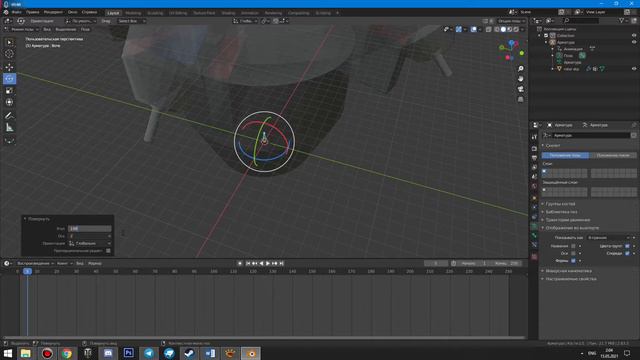Image resolution: width=640 pixels, height=360 pixels.
Task: Disable the Цвета групп checkbox
Action: click(x=627, y=246)
